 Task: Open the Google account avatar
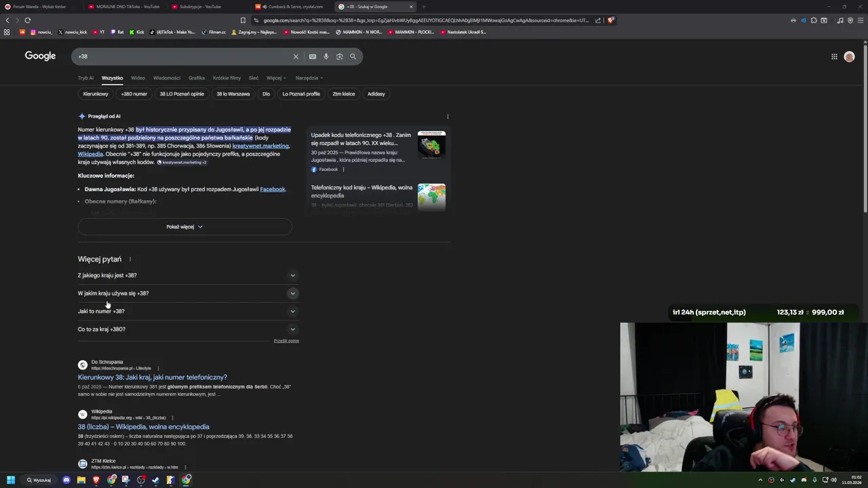[849, 56]
